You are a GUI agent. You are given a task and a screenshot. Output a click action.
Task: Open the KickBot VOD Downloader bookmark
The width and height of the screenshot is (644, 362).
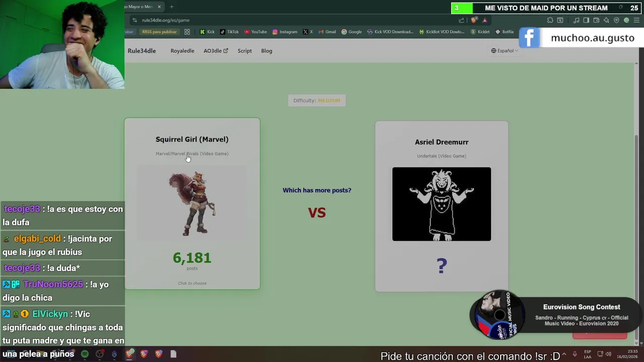click(442, 32)
